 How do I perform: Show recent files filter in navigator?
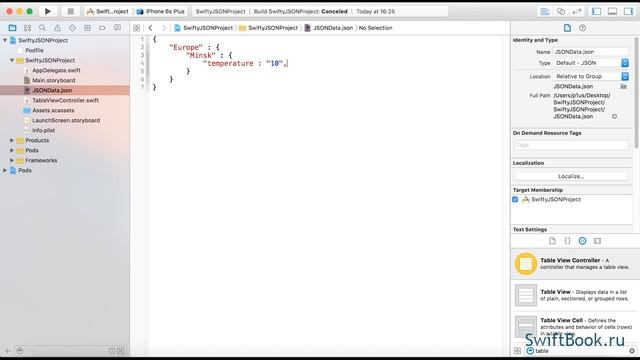(112, 351)
